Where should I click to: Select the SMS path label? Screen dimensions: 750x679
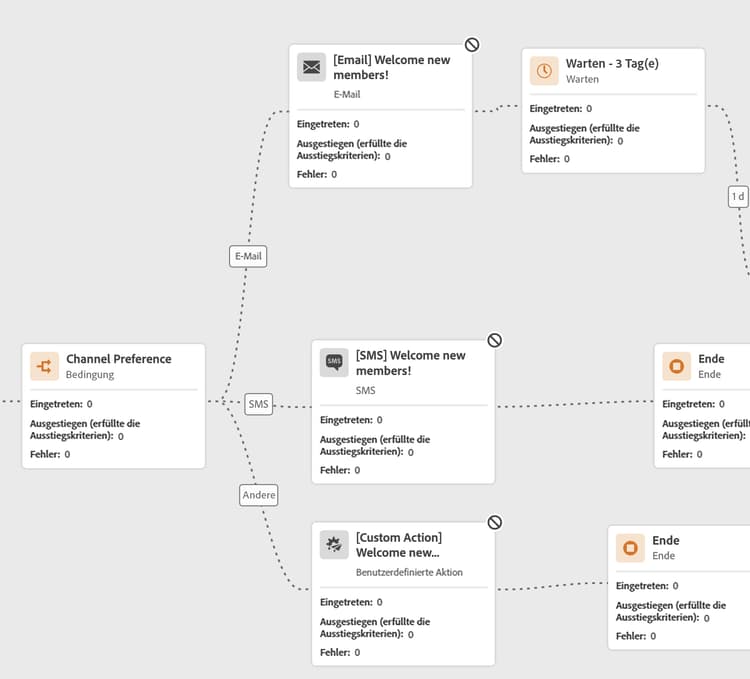(x=258, y=404)
